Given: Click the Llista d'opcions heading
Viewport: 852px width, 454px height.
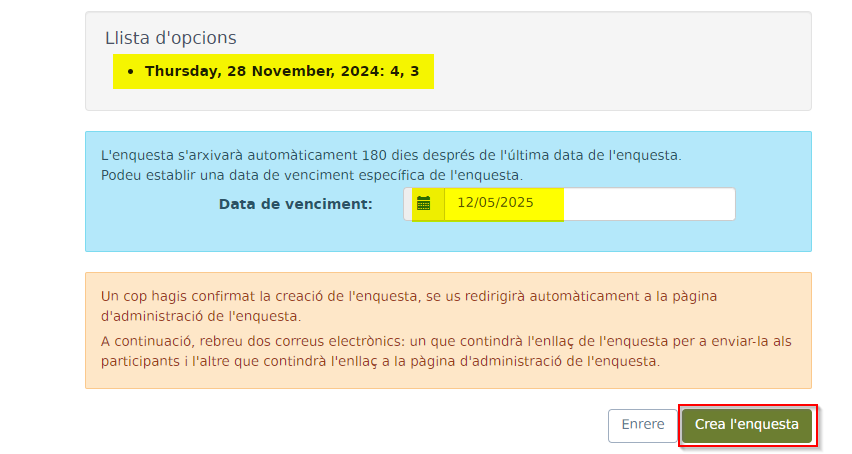Looking at the screenshot, I should click(171, 38).
